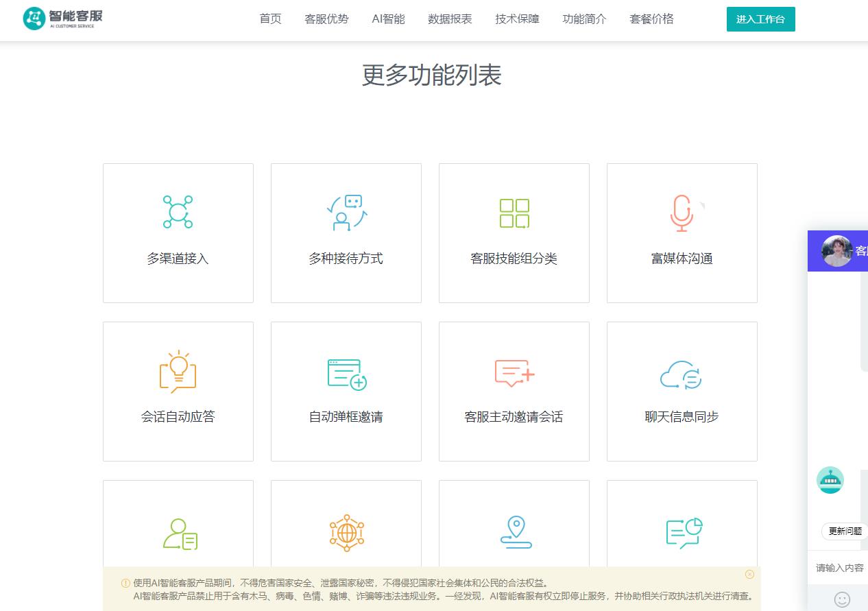This screenshot has width=868, height=611.
Task: Open the emoji picker smiley in chat
Action: 842,599
